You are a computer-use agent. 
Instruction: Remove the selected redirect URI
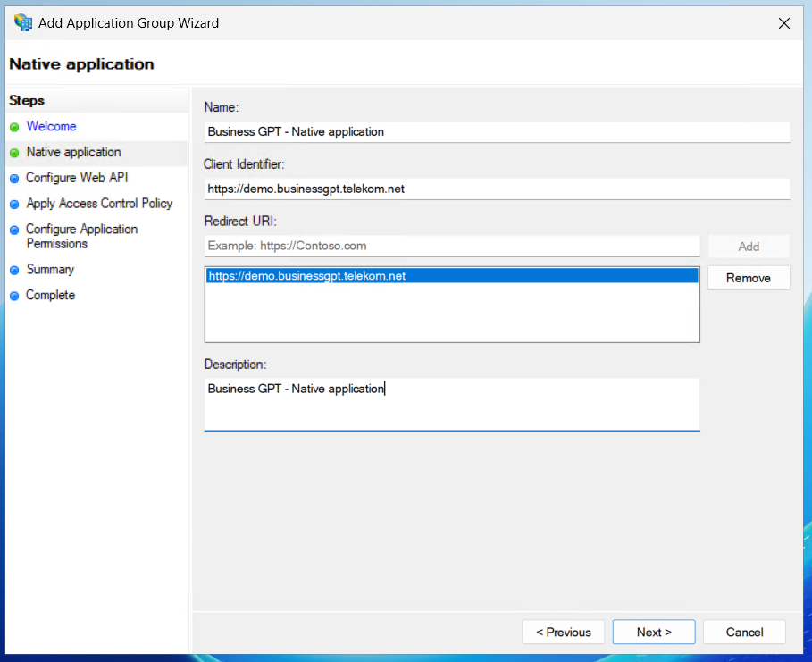click(x=749, y=278)
